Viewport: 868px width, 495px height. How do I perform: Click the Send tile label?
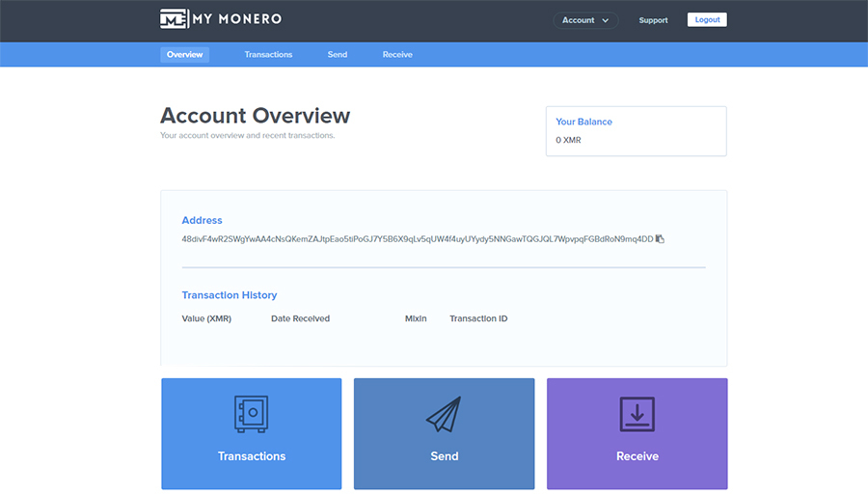(x=445, y=456)
